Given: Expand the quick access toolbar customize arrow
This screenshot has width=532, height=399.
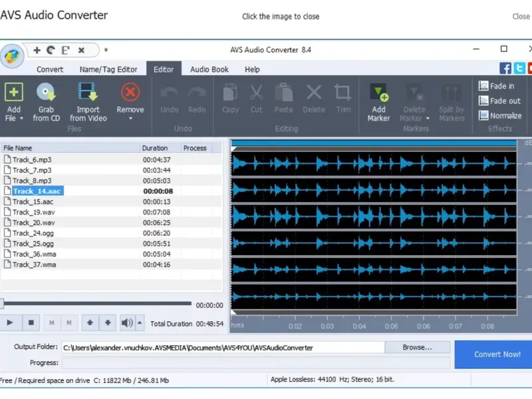Looking at the screenshot, I should [106, 50].
